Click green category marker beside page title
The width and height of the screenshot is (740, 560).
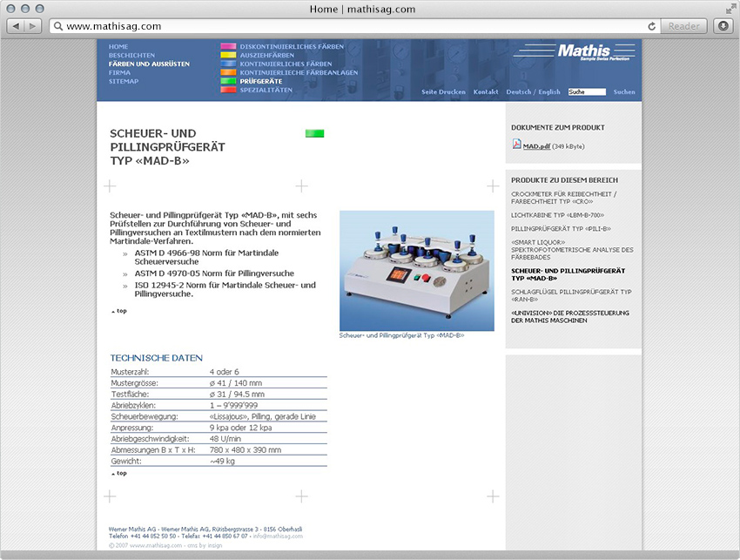pyautogui.click(x=315, y=133)
